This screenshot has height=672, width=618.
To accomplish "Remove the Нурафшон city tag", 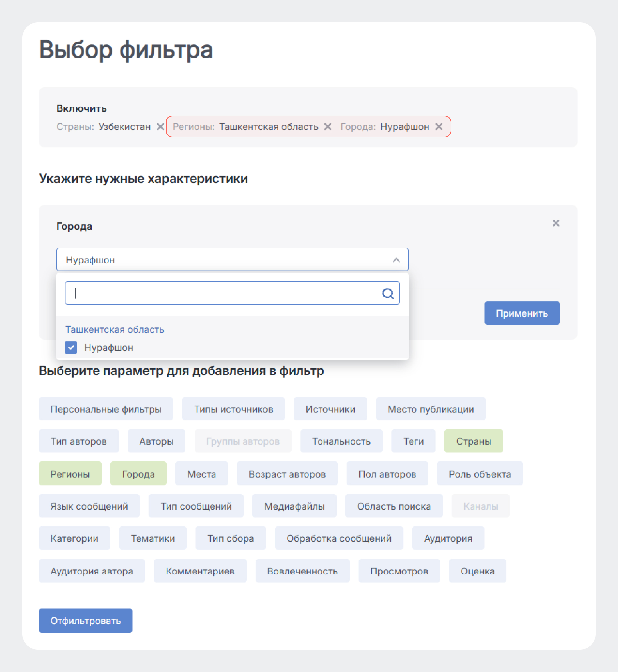I will tap(439, 126).
